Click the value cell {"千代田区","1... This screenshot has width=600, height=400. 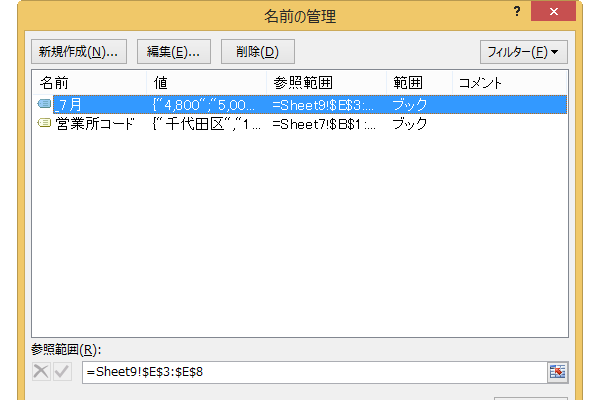(206, 124)
